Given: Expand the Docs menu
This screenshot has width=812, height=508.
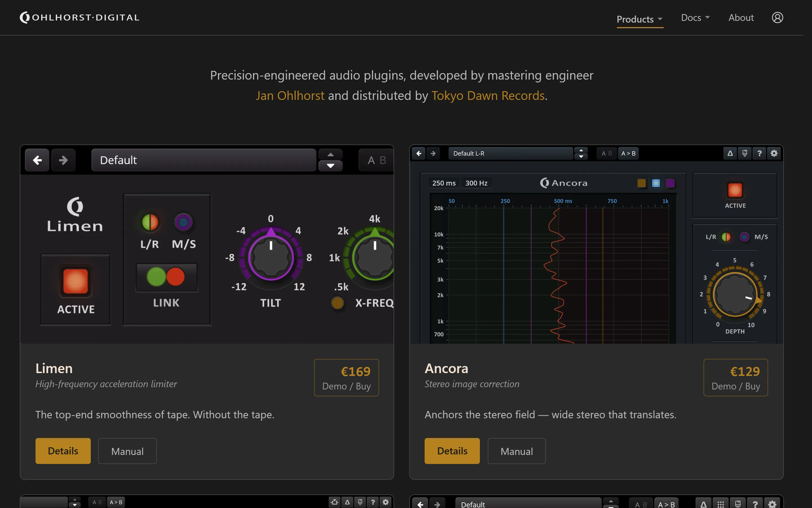Looking at the screenshot, I should [x=695, y=17].
